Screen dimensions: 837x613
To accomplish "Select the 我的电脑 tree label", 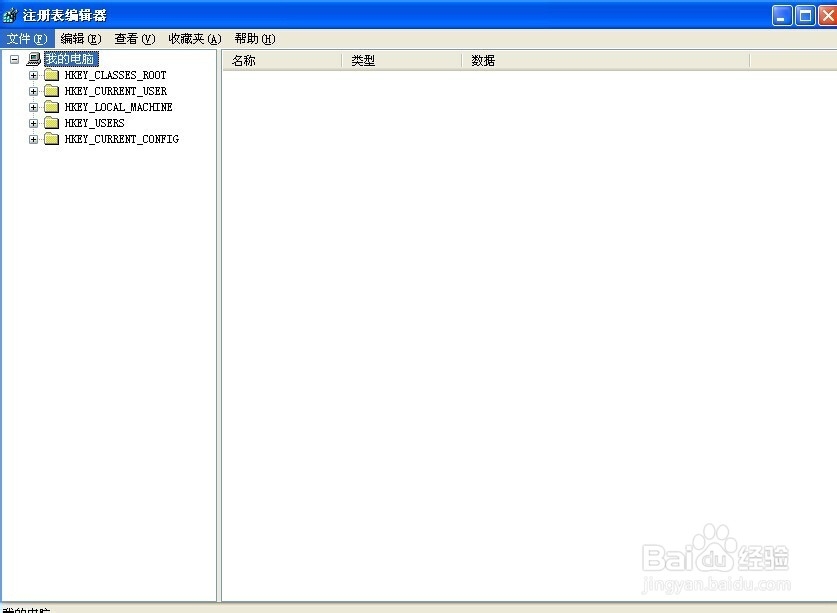I will (x=71, y=59).
